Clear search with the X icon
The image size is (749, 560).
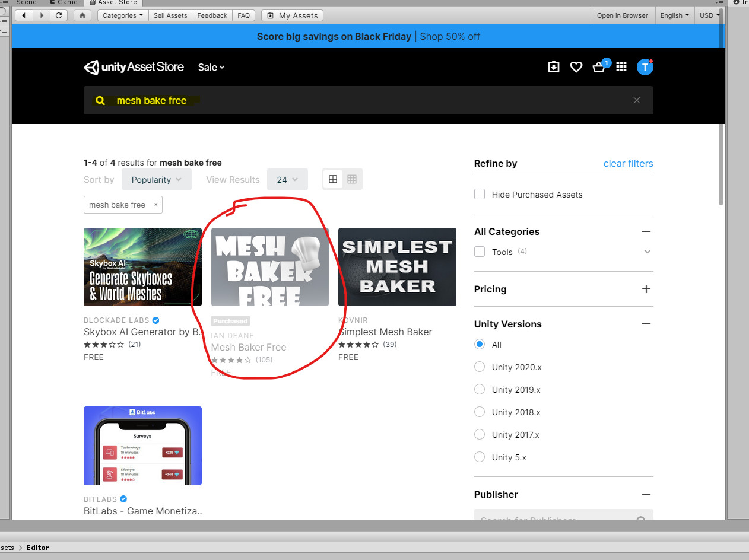click(x=636, y=100)
